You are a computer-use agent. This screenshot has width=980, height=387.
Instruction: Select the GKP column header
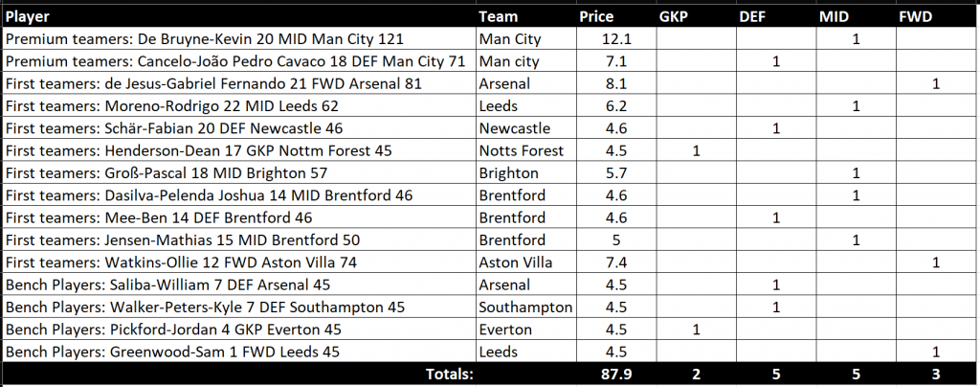coord(696,17)
